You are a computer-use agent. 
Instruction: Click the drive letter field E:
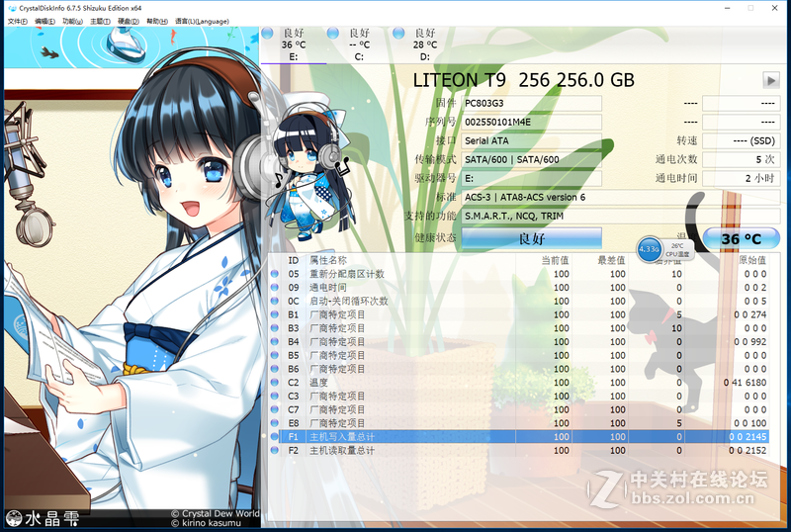pyautogui.click(x=532, y=178)
